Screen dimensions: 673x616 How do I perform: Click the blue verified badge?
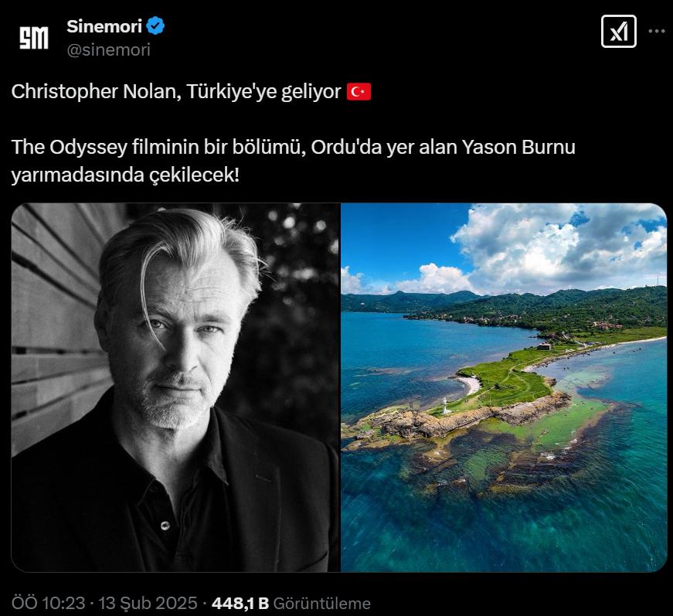point(155,26)
